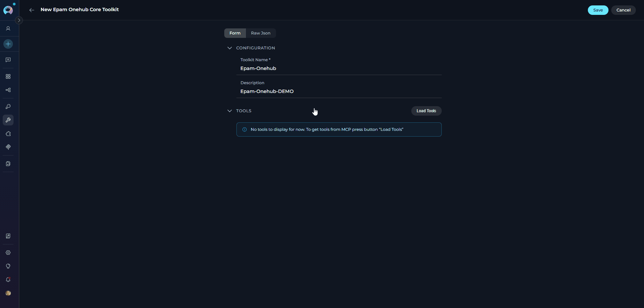Image resolution: width=644 pixels, height=308 pixels.
Task: Open the notifications bell icon
Action: point(8,280)
